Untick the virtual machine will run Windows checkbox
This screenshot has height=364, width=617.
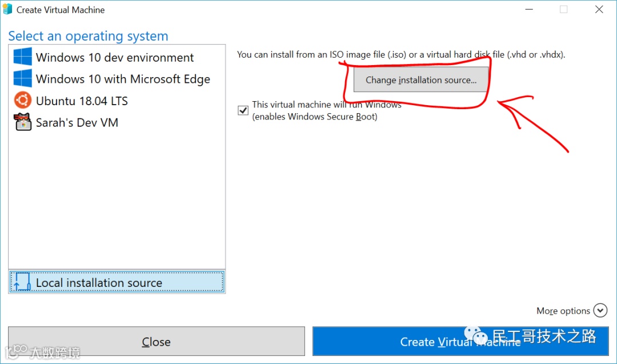243,110
